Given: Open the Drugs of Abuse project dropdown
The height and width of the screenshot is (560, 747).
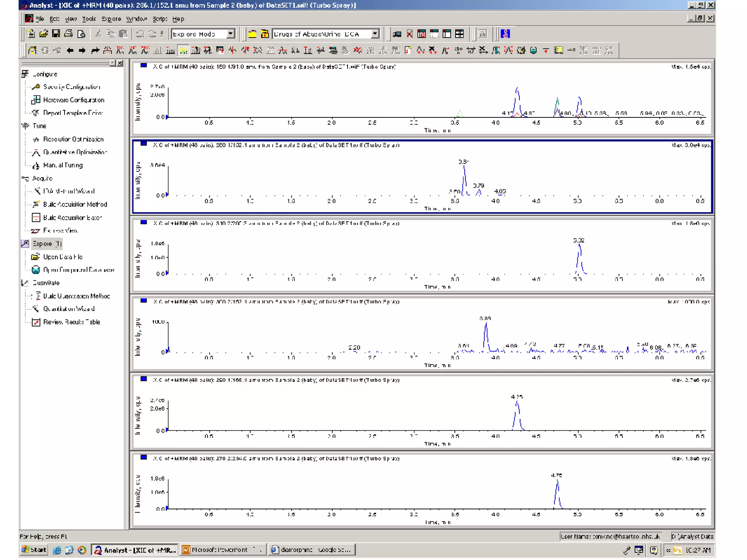Looking at the screenshot, I should (375, 34).
